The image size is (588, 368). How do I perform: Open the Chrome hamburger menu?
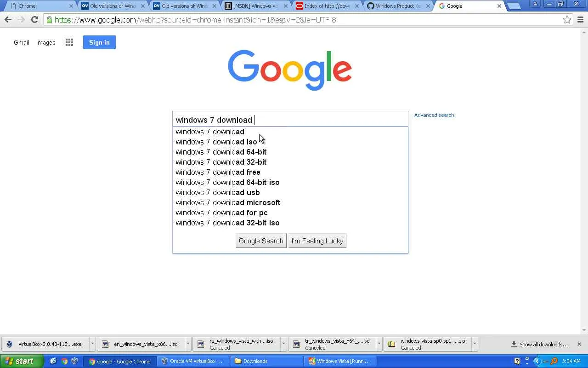(580, 20)
